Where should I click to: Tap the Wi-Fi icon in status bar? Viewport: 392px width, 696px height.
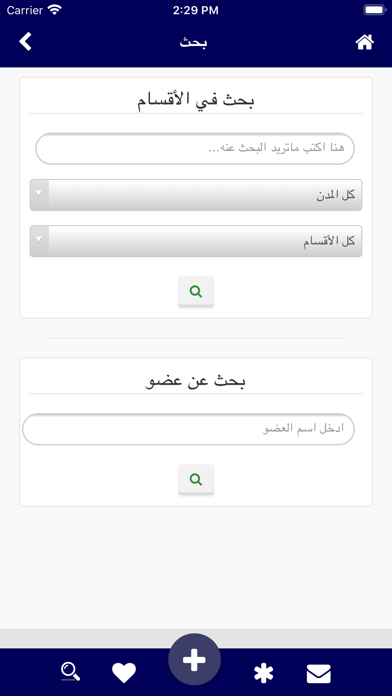[55, 10]
